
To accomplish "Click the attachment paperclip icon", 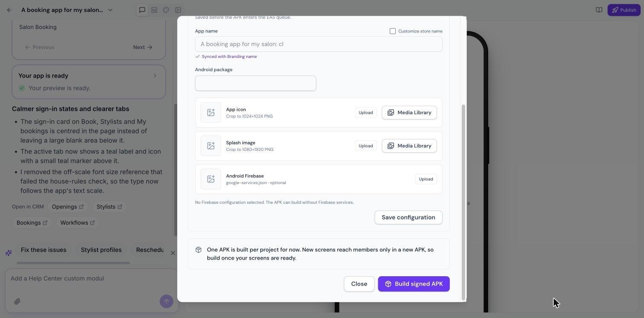I will tap(17, 301).
